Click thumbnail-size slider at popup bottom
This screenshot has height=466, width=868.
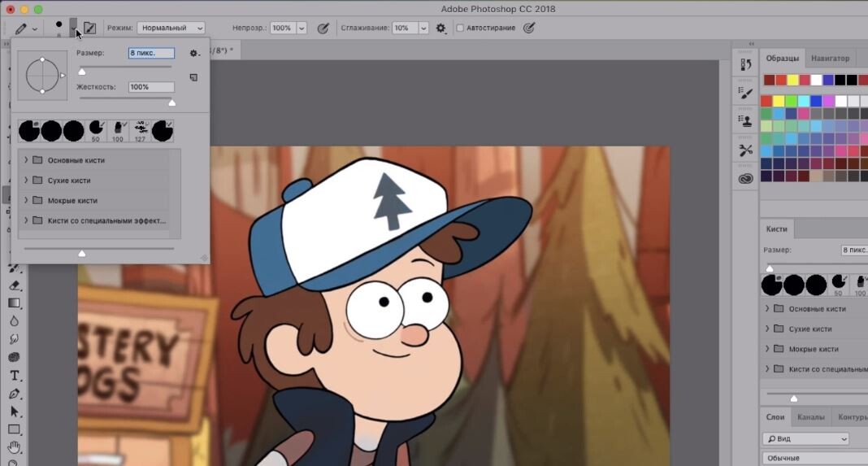pos(98,251)
